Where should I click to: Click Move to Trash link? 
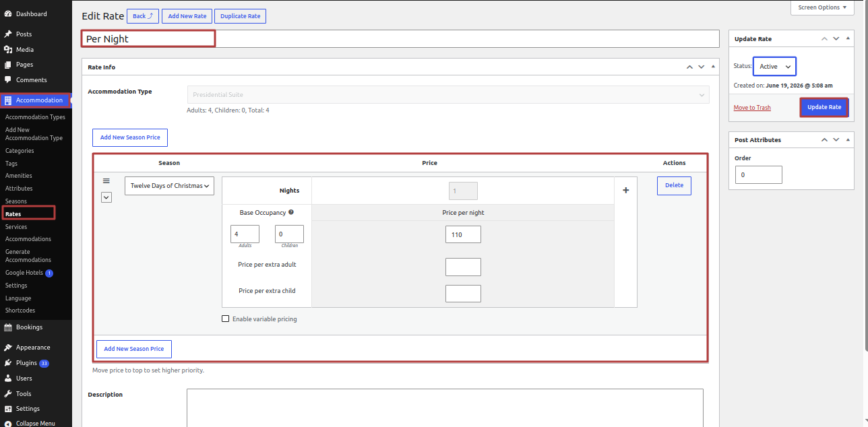coord(752,108)
